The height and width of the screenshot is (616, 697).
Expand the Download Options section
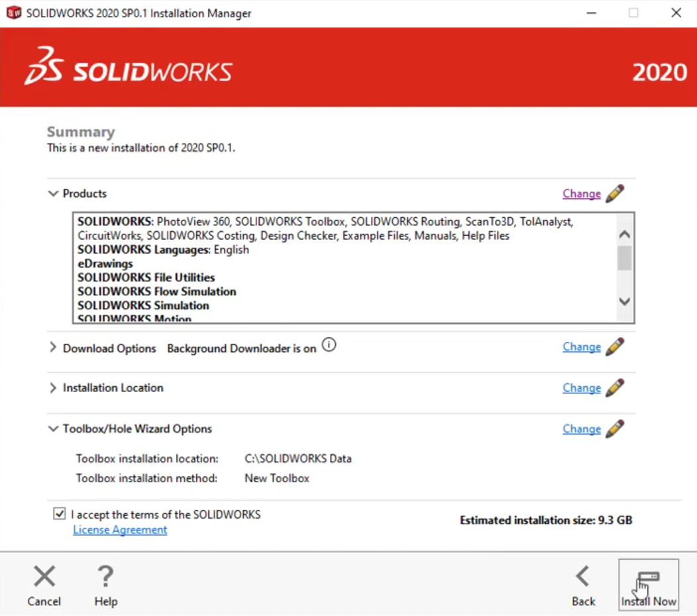coord(53,348)
